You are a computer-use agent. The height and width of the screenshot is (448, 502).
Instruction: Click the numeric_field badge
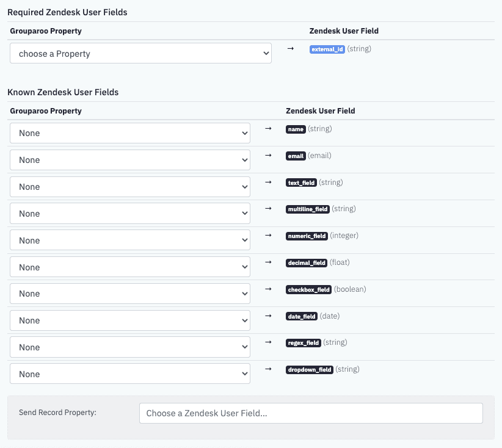(307, 236)
